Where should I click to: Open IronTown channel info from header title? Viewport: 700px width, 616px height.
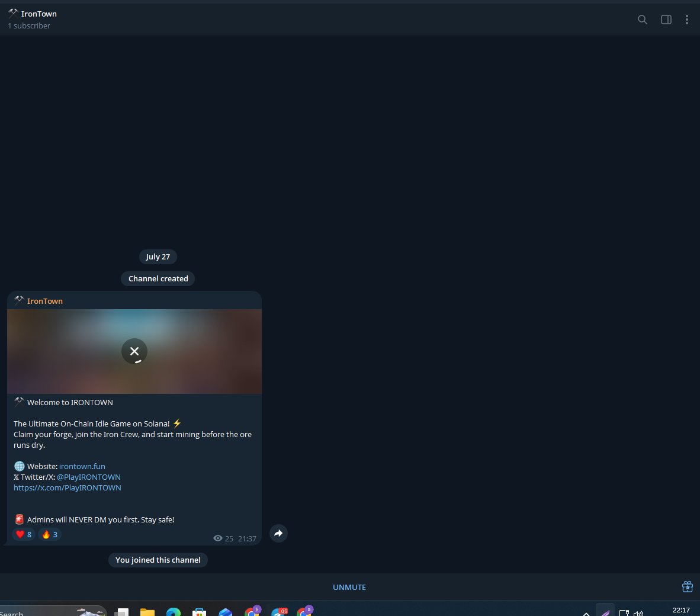[39, 14]
